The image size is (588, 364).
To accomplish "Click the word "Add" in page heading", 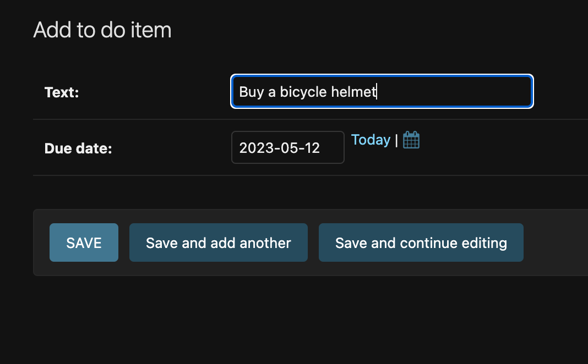I will tap(52, 30).
